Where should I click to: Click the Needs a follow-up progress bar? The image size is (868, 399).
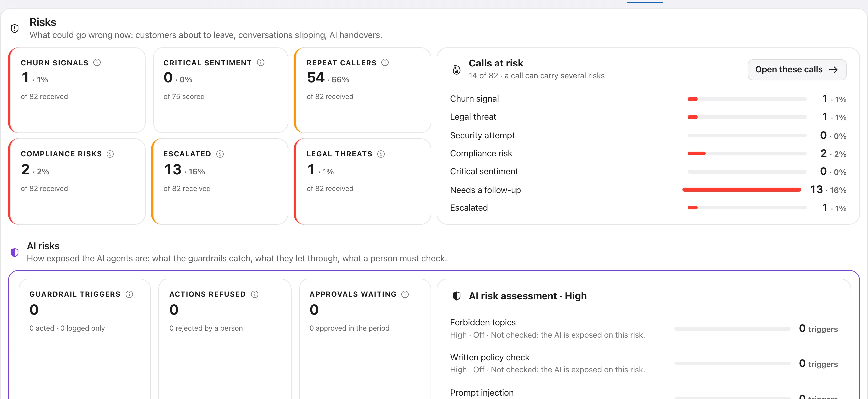(x=742, y=190)
